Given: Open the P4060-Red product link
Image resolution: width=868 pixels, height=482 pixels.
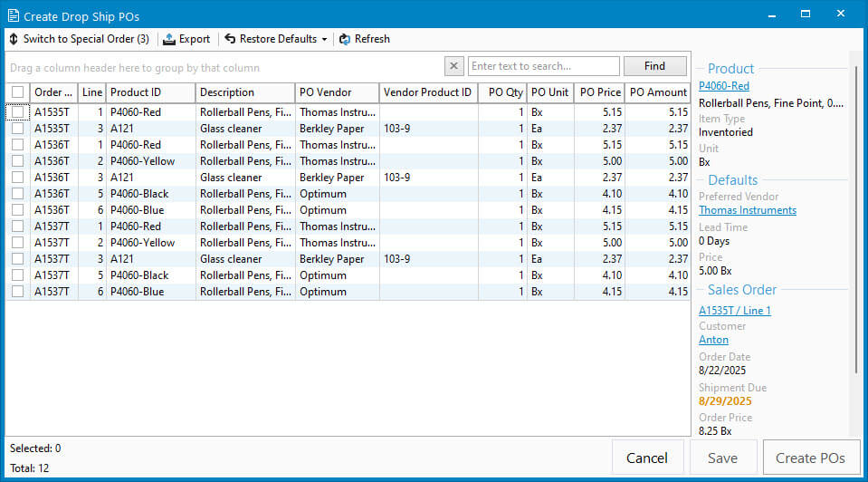Looking at the screenshot, I should 724,86.
